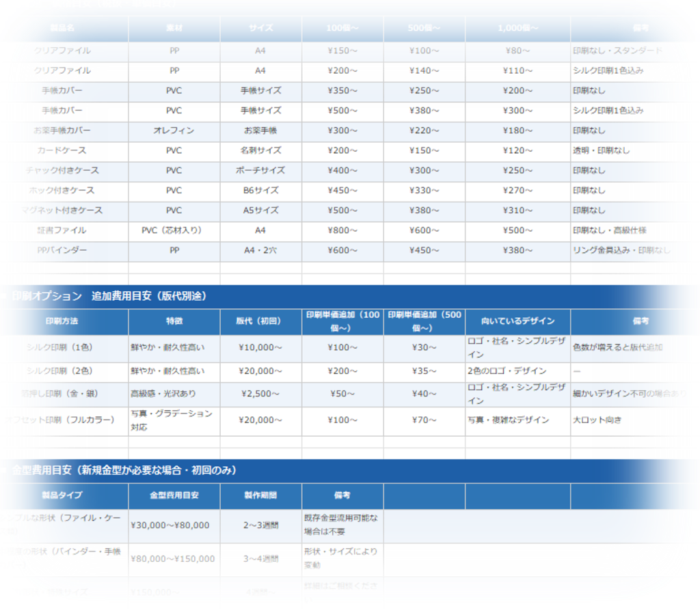
Task: Select the 金型費用目安 column header cell
Action: pyautogui.click(x=174, y=496)
